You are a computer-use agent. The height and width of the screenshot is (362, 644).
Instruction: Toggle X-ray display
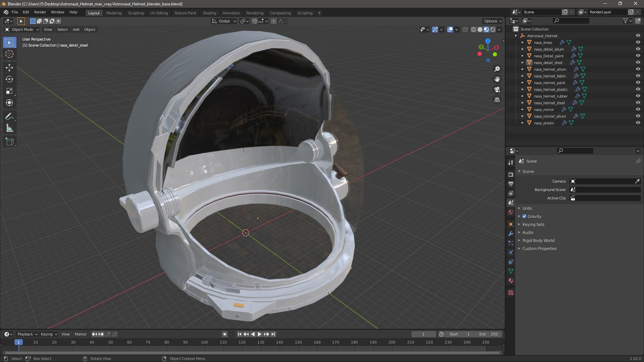coord(465,29)
